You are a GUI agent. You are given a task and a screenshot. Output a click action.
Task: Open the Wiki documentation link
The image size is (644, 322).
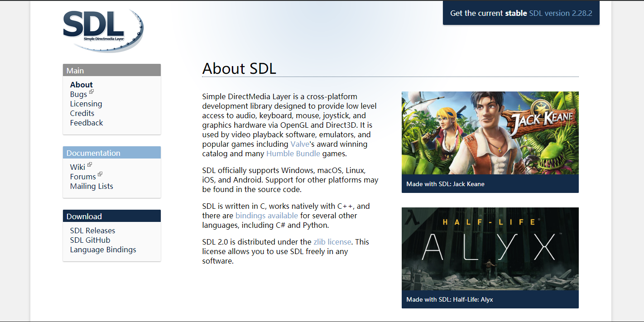tap(77, 167)
